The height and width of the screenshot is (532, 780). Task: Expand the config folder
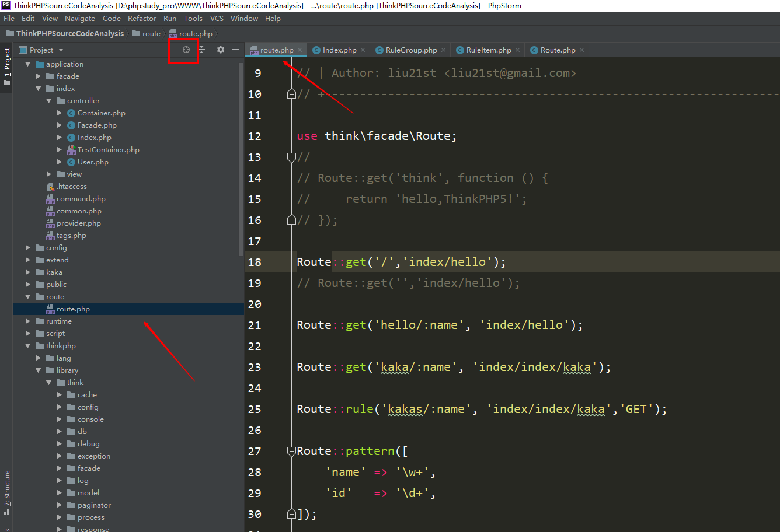pos(28,248)
